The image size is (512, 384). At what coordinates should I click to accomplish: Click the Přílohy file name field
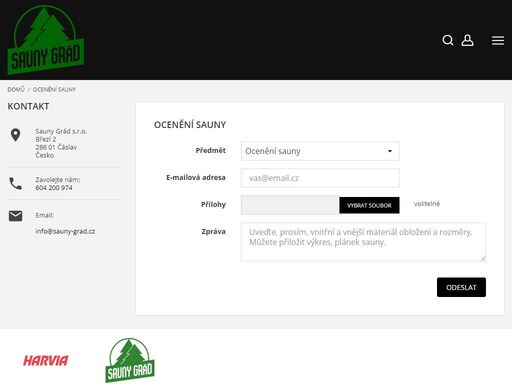[x=290, y=205]
